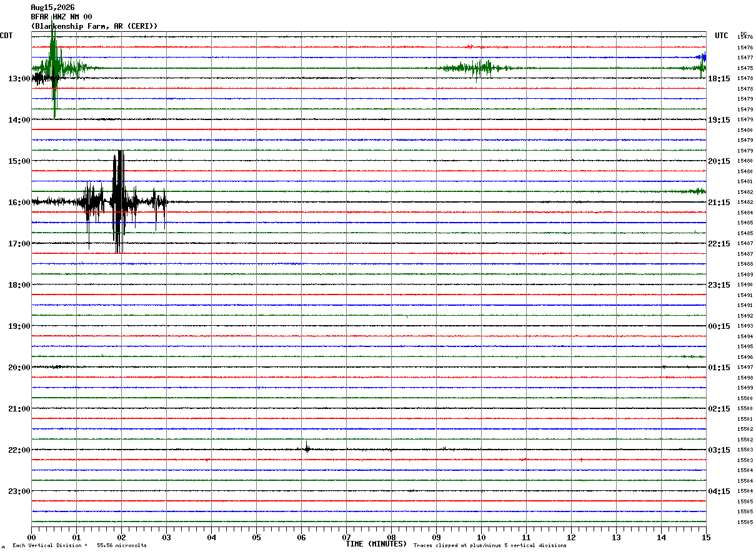This screenshot has width=756, height=554.
Task: Click the 06 minute tick label
Action: [x=301, y=537]
